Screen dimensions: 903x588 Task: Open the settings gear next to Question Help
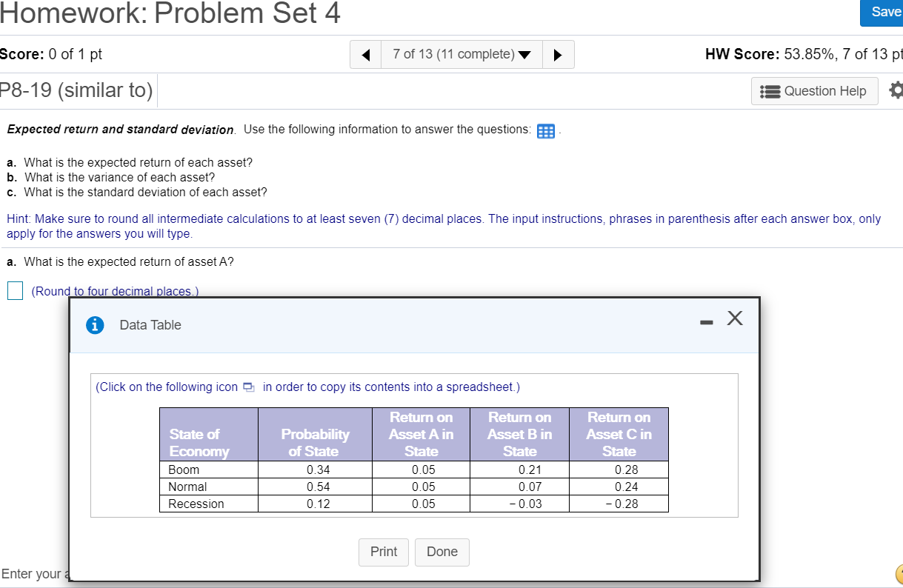point(896,90)
